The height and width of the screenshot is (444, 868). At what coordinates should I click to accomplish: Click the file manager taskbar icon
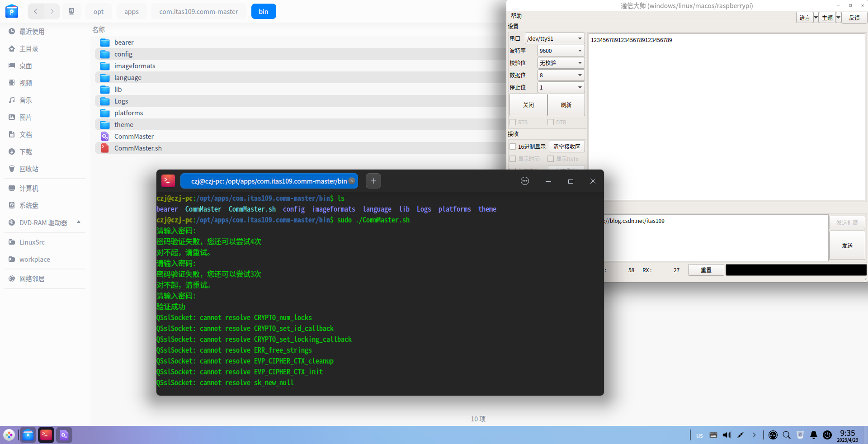(28, 435)
